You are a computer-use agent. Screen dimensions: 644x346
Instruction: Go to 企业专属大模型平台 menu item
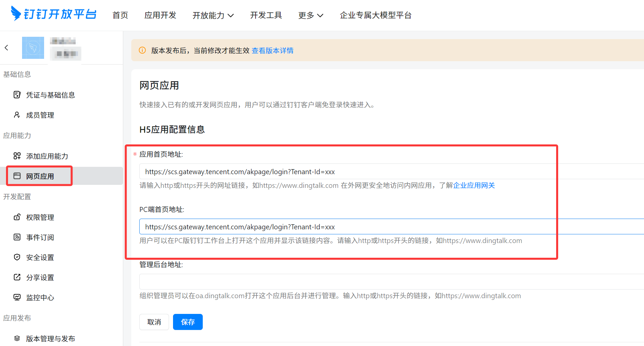coord(376,15)
